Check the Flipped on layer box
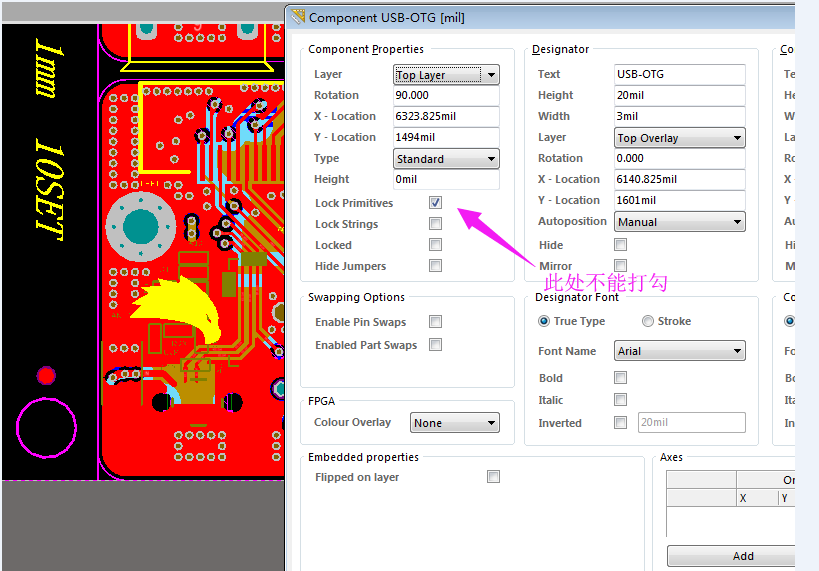This screenshot has height=571, width=819. [493, 477]
